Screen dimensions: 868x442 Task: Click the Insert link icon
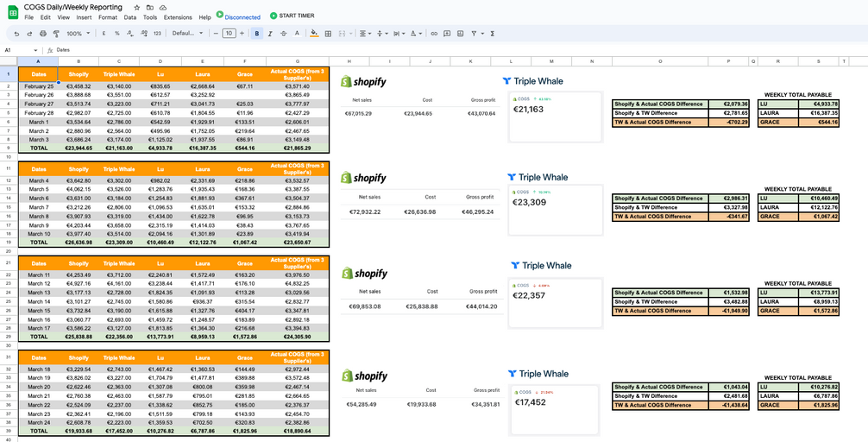pyautogui.click(x=434, y=34)
